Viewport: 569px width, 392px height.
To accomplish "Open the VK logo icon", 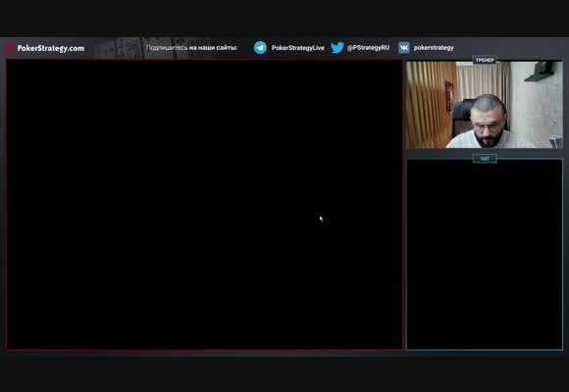I will pyautogui.click(x=404, y=47).
